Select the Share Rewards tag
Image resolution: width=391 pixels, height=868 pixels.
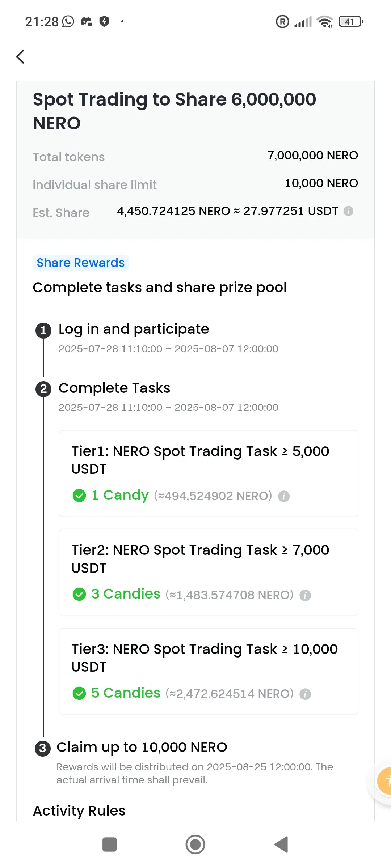(x=81, y=263)
